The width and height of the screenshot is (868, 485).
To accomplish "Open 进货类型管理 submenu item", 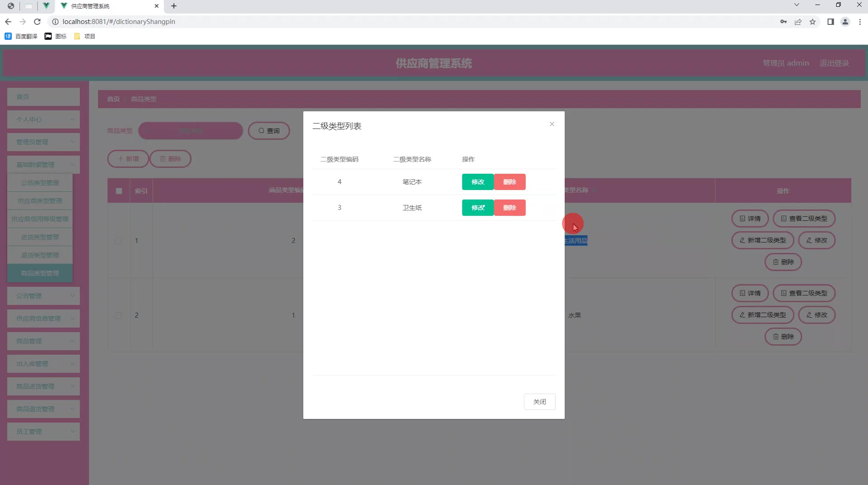I will tap(40, 237).
